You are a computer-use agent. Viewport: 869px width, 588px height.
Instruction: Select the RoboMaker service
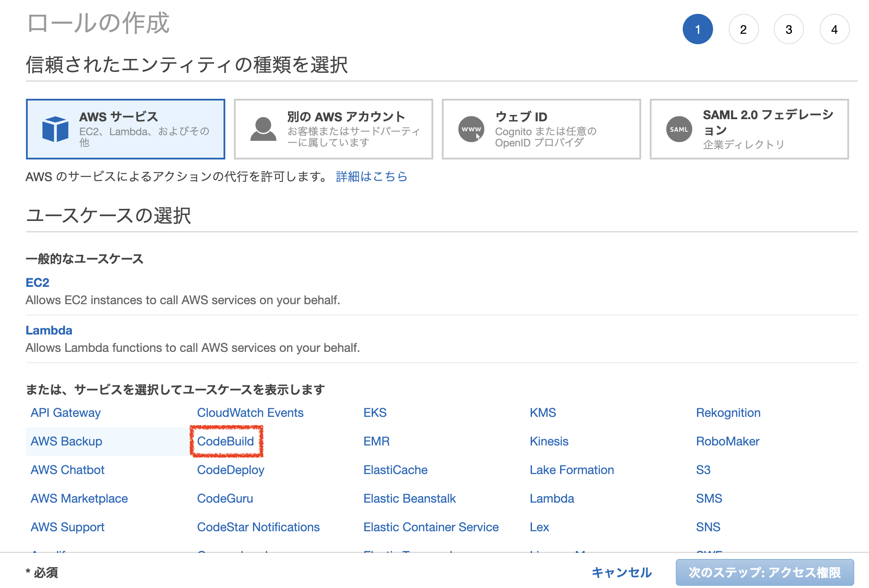point(728,441)
